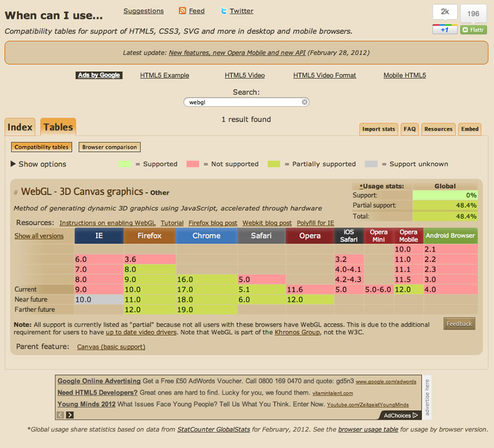This screenshot has height=448, width=494.
Task: Click the AdChoices icon
Action: 415,415
